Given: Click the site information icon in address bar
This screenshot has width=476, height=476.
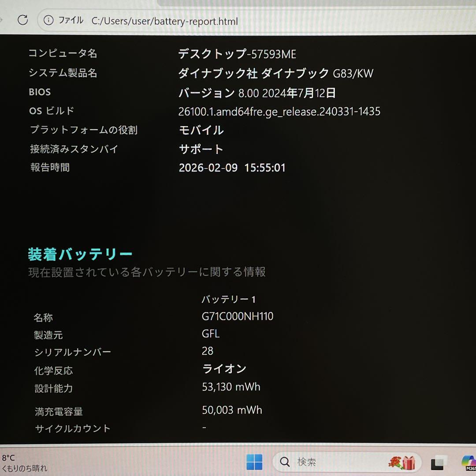Looking at the screenshot, I should point(48,20).
